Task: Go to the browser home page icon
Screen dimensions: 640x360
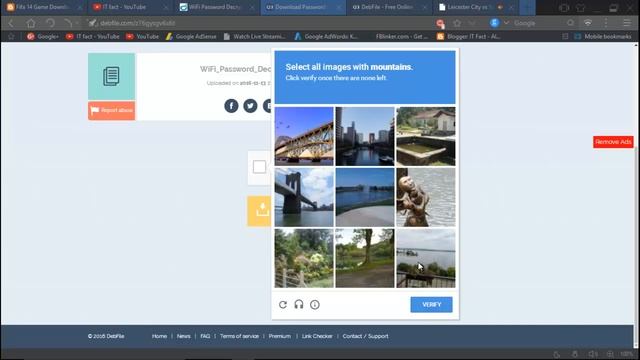Action: coord(31,23)
